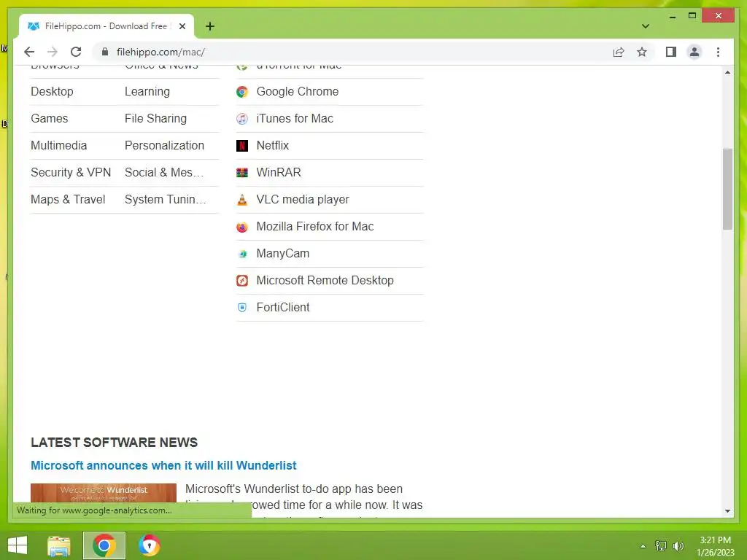This screenshot has height=560, width=747.
Task: Open the Chrome side panel
Action: pyautogui.click(x=671, y=52)
